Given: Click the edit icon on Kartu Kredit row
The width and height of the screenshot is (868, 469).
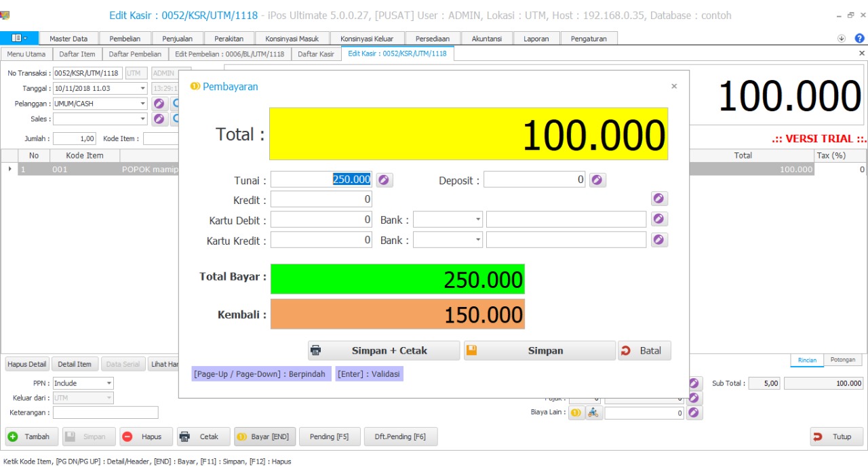Looking at the screenshot, I should pyautogui.click(x=659, y=240).
